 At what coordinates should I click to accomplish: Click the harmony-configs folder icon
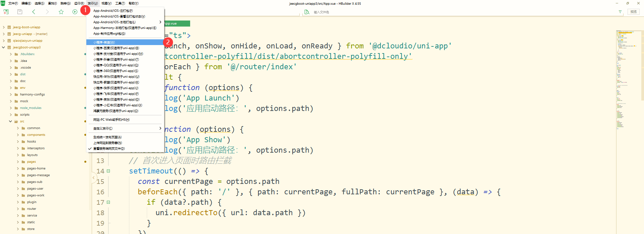16,94
